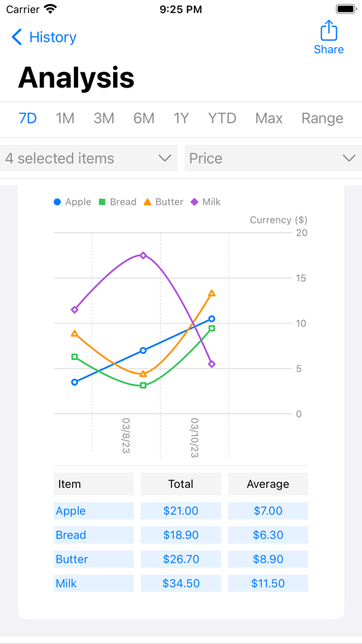Open the Price metric dropdown
This screenshot has width=362, height=644.
click(273, 158)
